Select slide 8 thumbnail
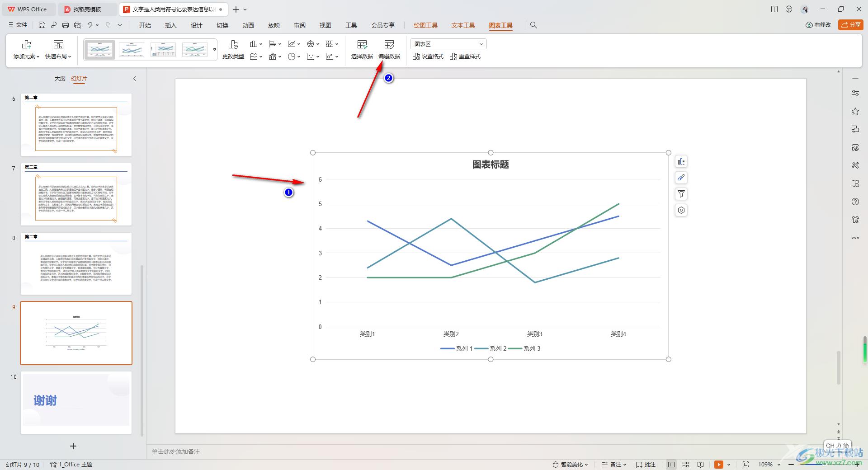 click(76, 264)
